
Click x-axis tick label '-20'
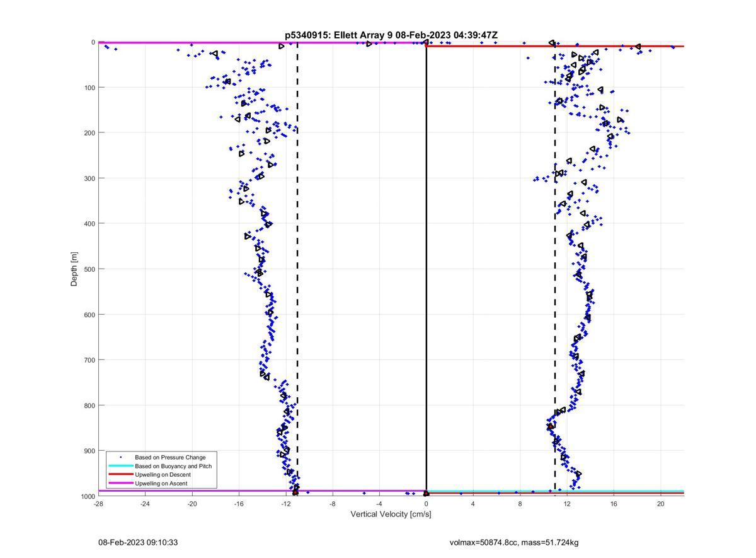192,504
